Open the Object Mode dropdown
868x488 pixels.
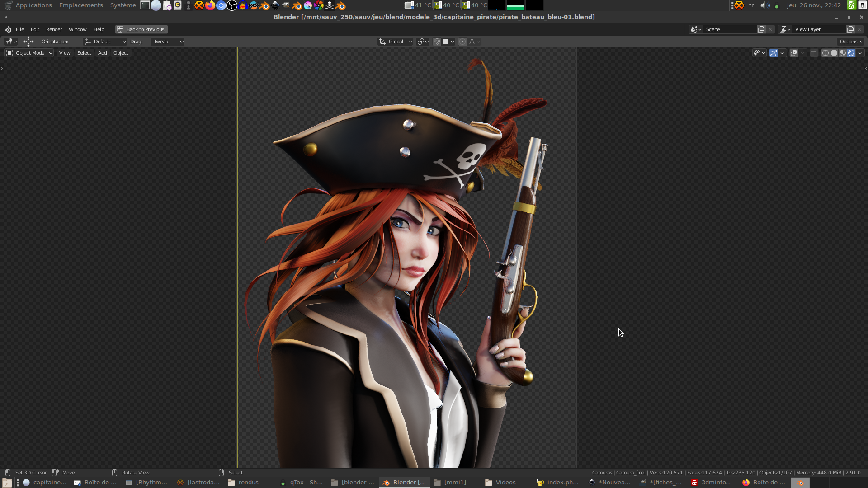(x=29, y=53)
